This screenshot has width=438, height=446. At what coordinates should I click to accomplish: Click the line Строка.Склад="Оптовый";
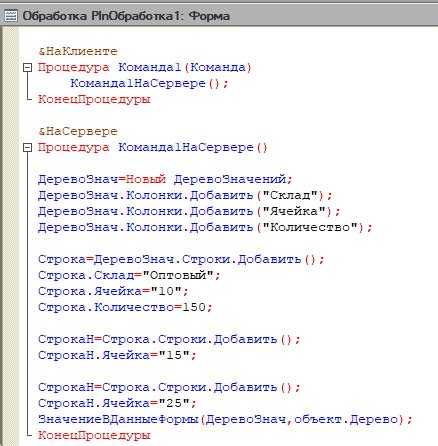(x=129, y=275)
